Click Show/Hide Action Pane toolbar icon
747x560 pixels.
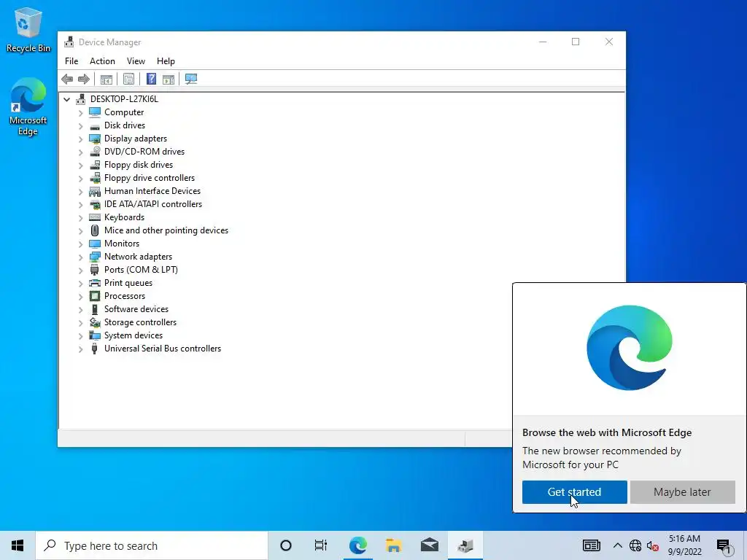point(169,79)
